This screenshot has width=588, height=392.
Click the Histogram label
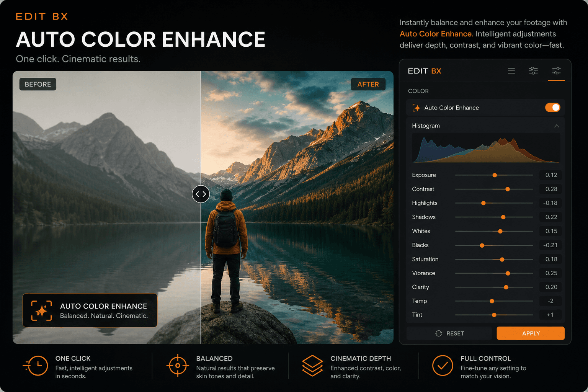(426, 126)
